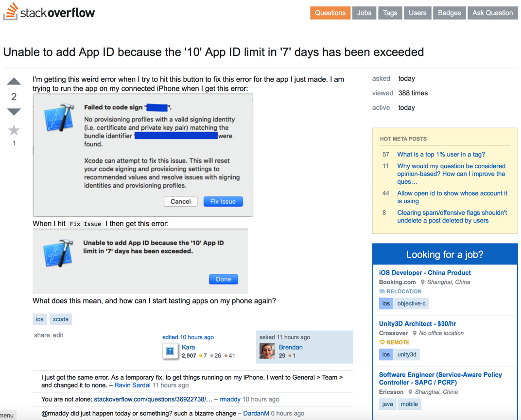Viewport: 521px width, 420px height.
Task: Open Brendan's user profile link
Action: [x=291, y=347]
